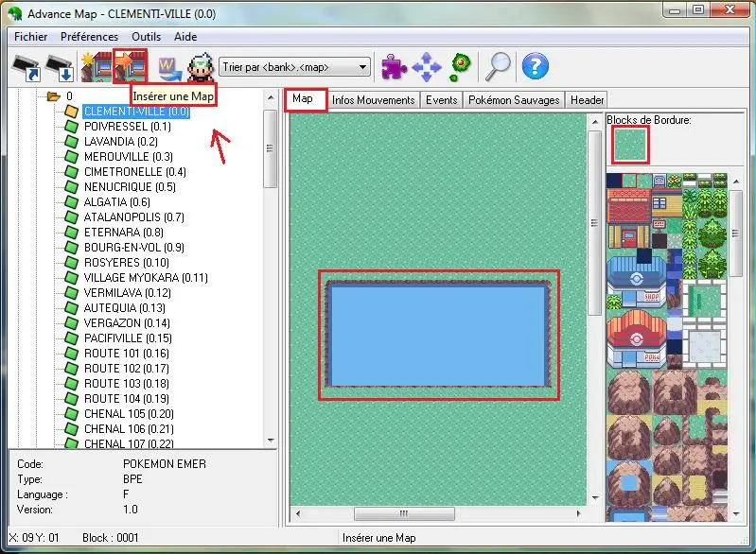Screen dimensions: 756x554
Task: Select POIVRESSEL (0.1) map
Action: pos(128,127)
